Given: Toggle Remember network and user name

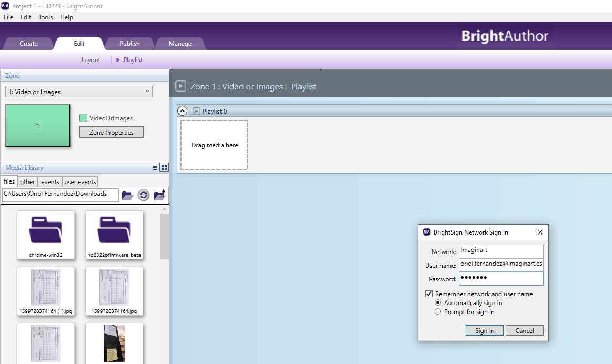Looking at the screenshot, I should tap(429, 294).
